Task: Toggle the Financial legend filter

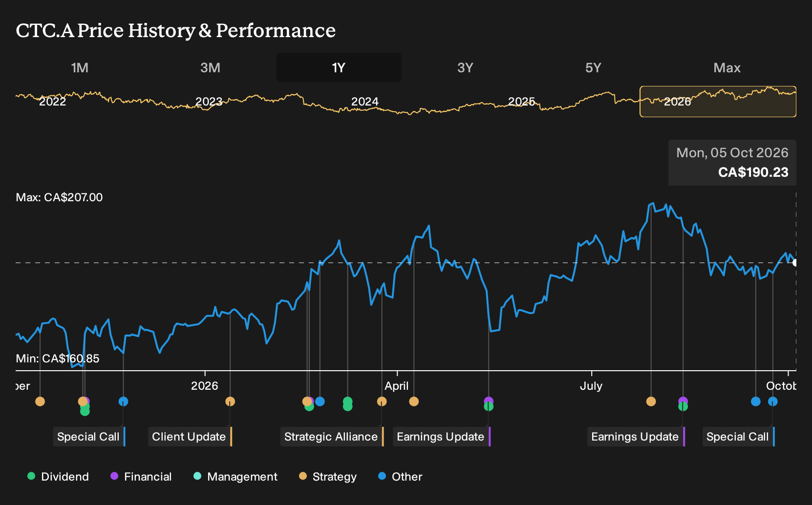Action: 141,477
